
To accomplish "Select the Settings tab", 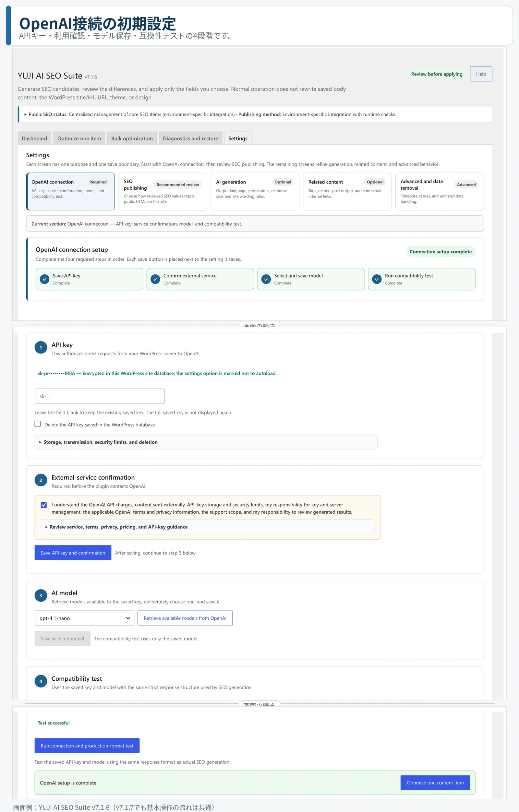I will click(238, 139).
